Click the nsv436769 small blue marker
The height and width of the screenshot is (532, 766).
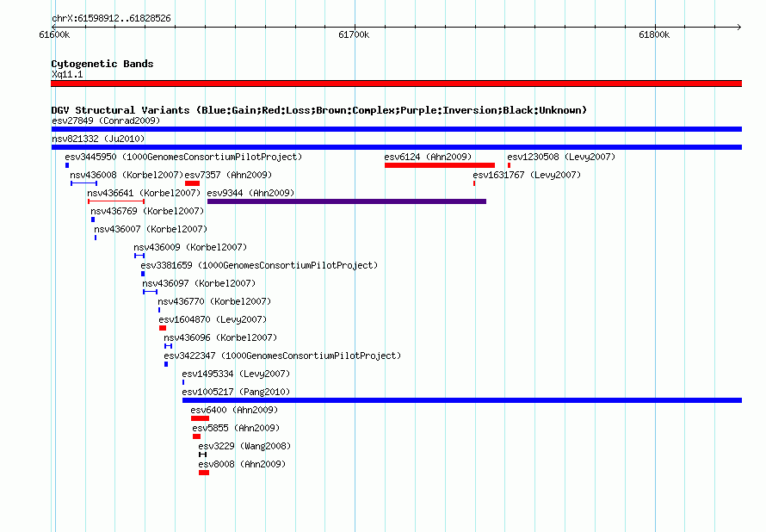click(x=93, y=220)
